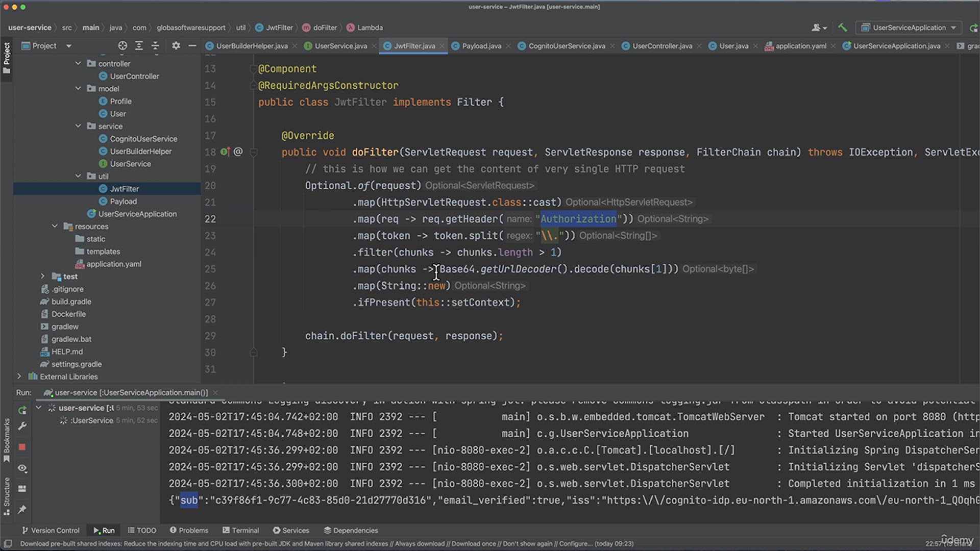This screenshot has width=980, height=551.
Task: Collapse the util folder in the Project tree
Action: click(x=78, y=176)
